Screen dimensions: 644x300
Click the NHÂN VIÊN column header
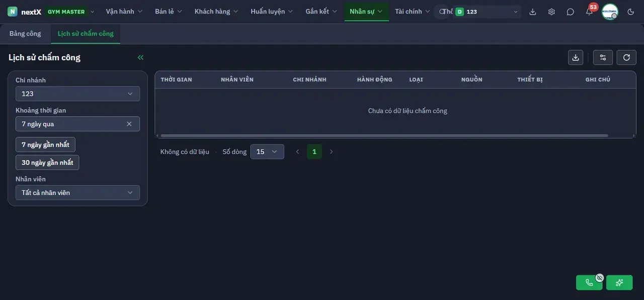pos(237,80)
